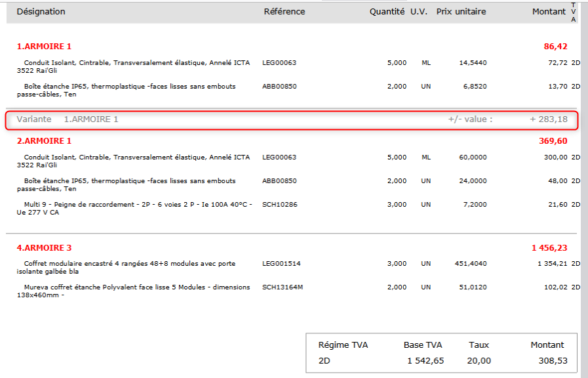Click unit price 51,0120
Screen dimensions: 588x378
473,287
